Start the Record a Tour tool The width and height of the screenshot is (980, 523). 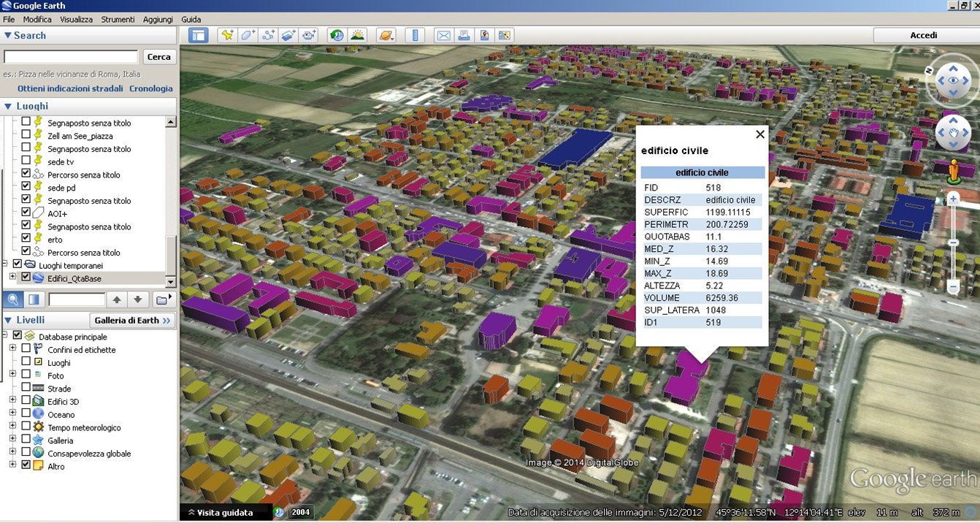[309, 35]
